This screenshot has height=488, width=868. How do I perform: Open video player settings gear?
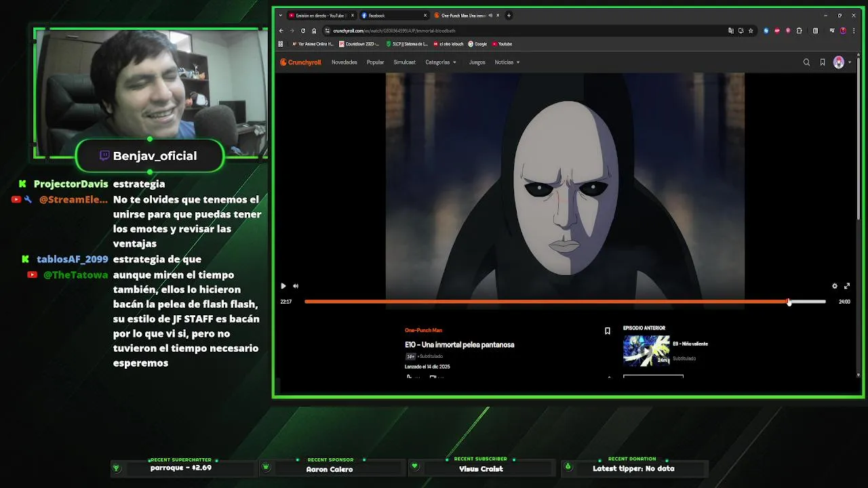835,286
